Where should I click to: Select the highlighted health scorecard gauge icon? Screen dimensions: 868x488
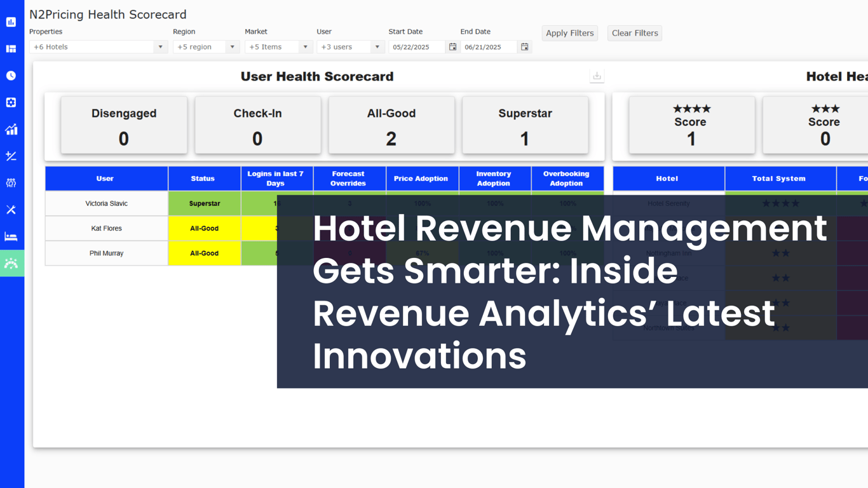[x=11, y=264]
